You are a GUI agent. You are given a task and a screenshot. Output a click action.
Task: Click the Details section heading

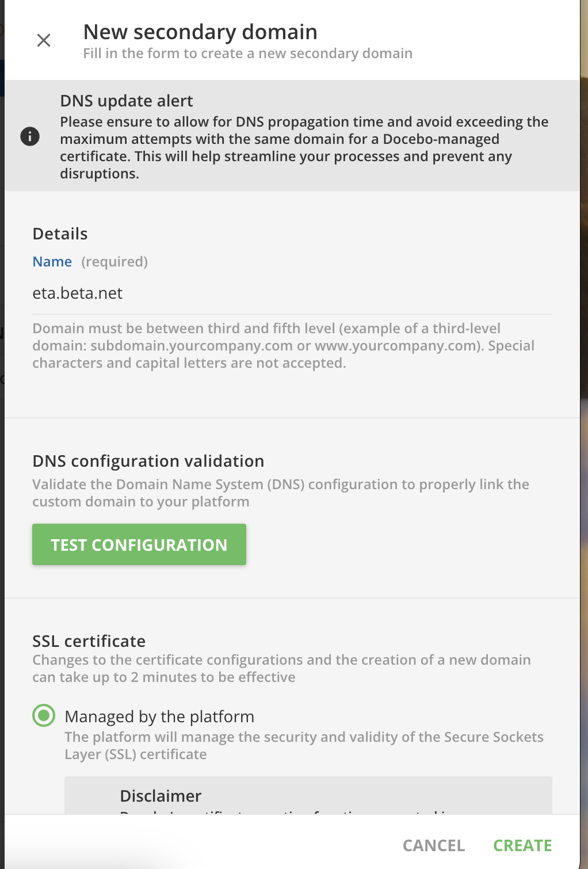(x=60, y=234)
